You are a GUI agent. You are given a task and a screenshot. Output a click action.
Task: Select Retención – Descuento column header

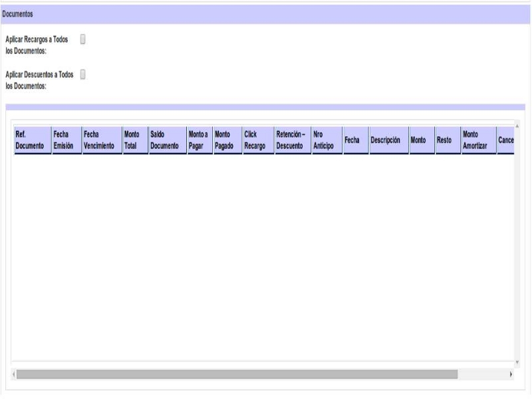tap(291, 140)
